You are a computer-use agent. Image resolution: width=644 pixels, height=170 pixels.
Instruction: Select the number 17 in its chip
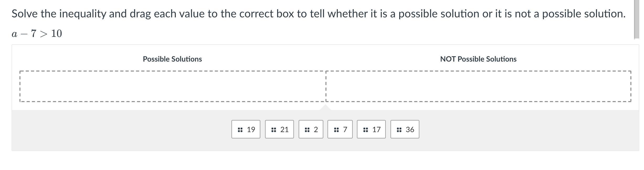376,129
